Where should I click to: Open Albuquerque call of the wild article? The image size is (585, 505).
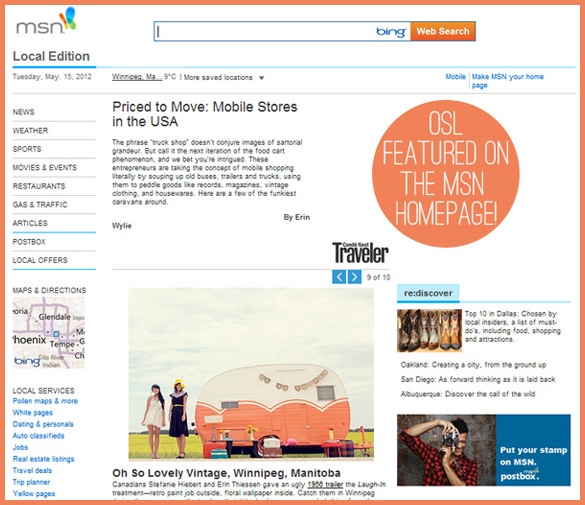pos(468,394)
